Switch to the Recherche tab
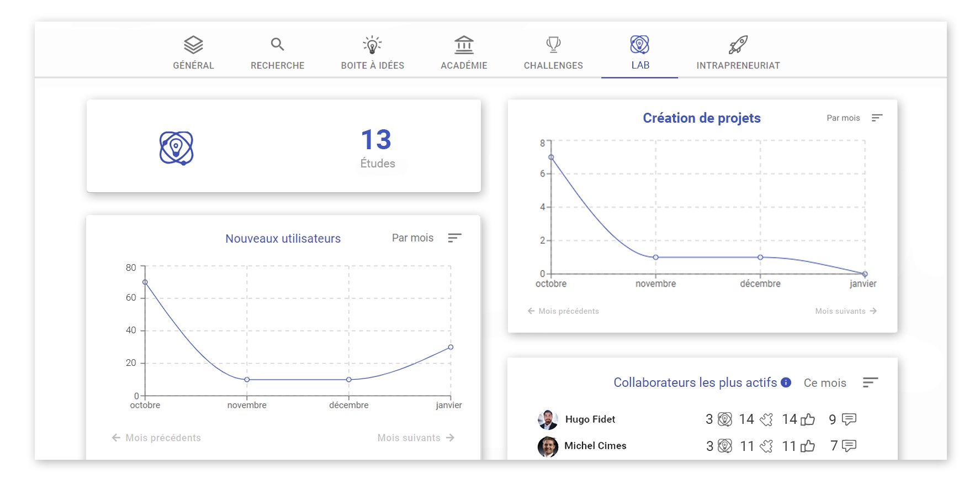The width and height of the screenshot is (980, 483). point(277,45)
